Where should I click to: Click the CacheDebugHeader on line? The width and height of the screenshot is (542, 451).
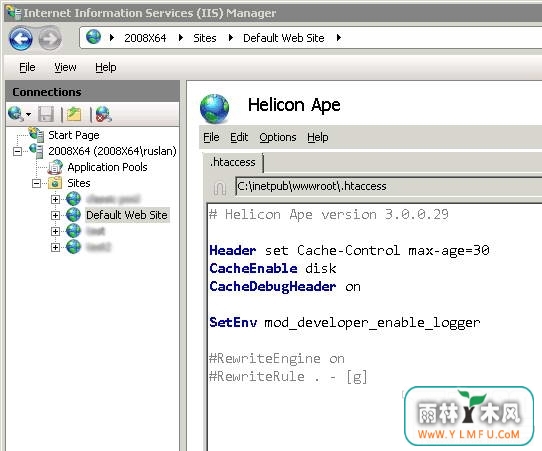click(x=285, y=286)
